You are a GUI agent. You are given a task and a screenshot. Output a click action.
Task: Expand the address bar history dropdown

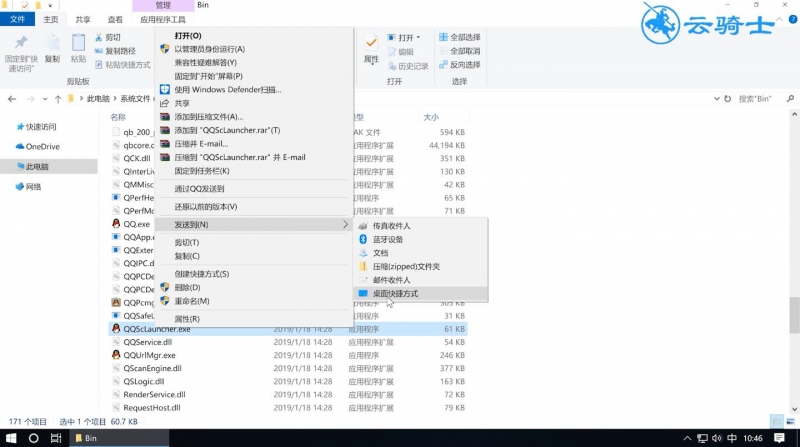click(717, 98)
